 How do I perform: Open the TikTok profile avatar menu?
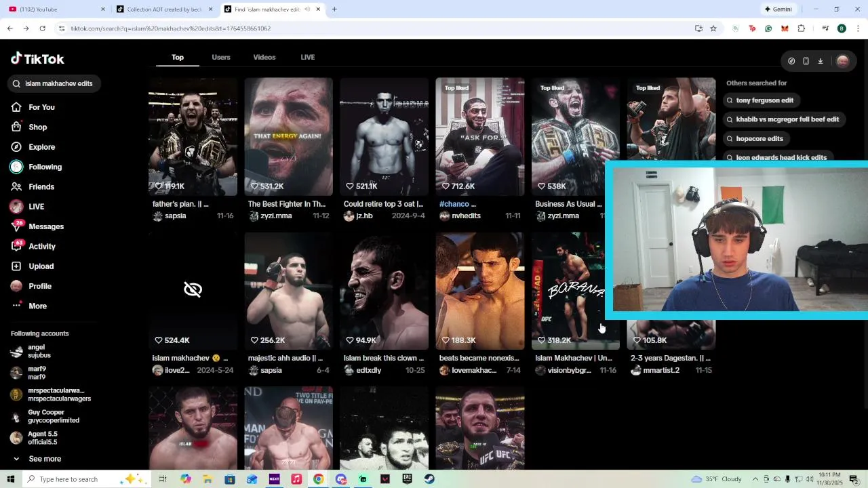[843, 61]
